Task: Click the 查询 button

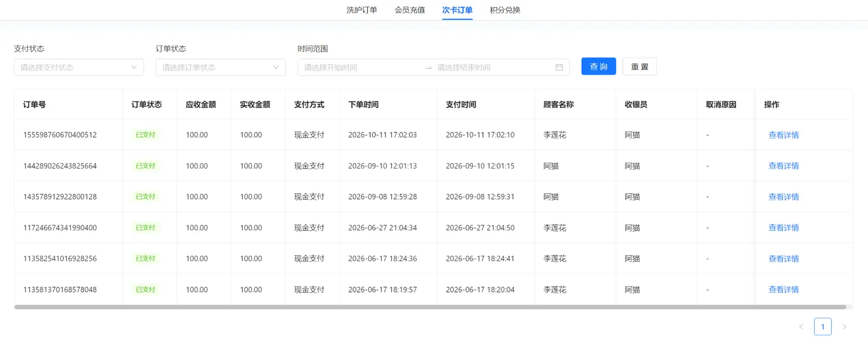Action: click(599, 66)
